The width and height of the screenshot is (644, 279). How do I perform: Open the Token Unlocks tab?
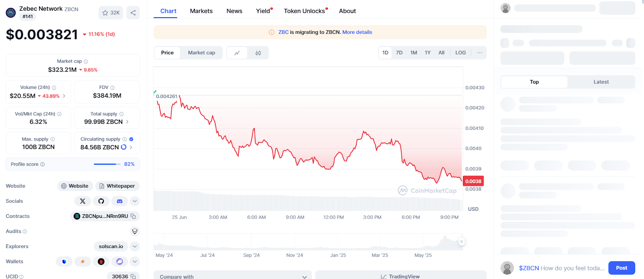pyautogui.click(x=305, y=11)
